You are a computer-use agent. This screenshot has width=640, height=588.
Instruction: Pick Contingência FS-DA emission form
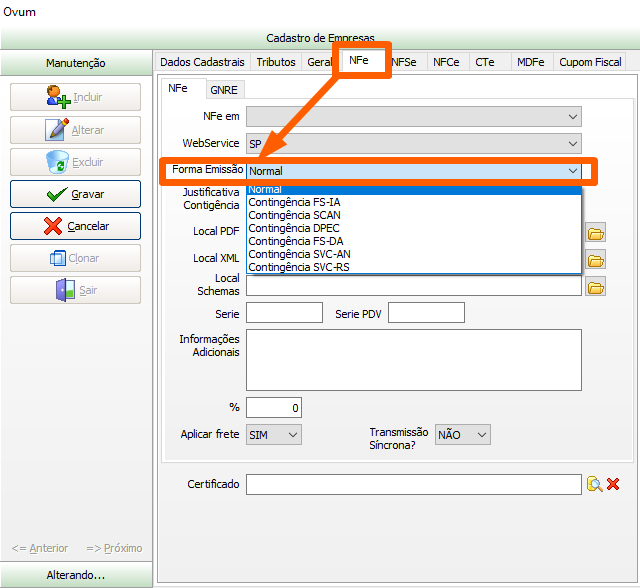click(x=297, y=241)
